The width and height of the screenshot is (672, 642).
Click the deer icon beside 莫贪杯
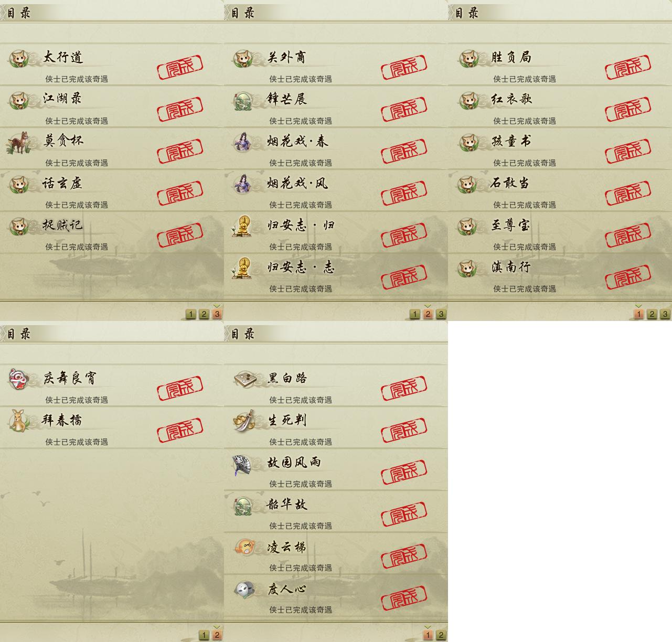coord(18,143)
